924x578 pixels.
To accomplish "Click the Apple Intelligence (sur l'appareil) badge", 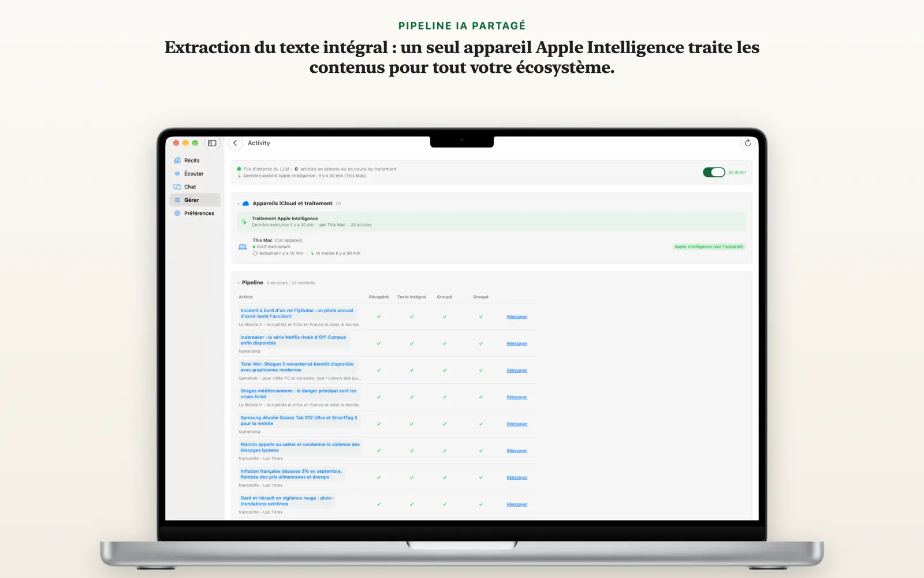I will (709, 247).
